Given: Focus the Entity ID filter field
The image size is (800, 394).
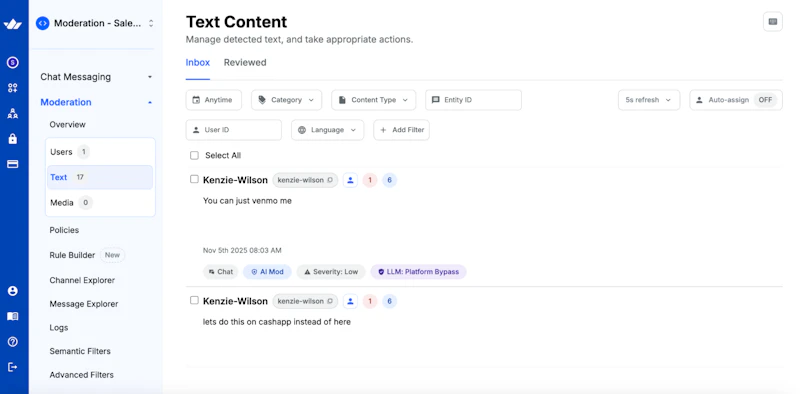Looking at the screenshot, I should tap(473, 100).
